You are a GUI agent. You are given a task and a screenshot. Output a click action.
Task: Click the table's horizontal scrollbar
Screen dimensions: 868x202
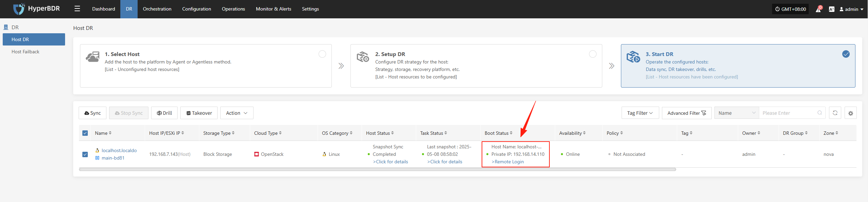click(x=378, y=169)
